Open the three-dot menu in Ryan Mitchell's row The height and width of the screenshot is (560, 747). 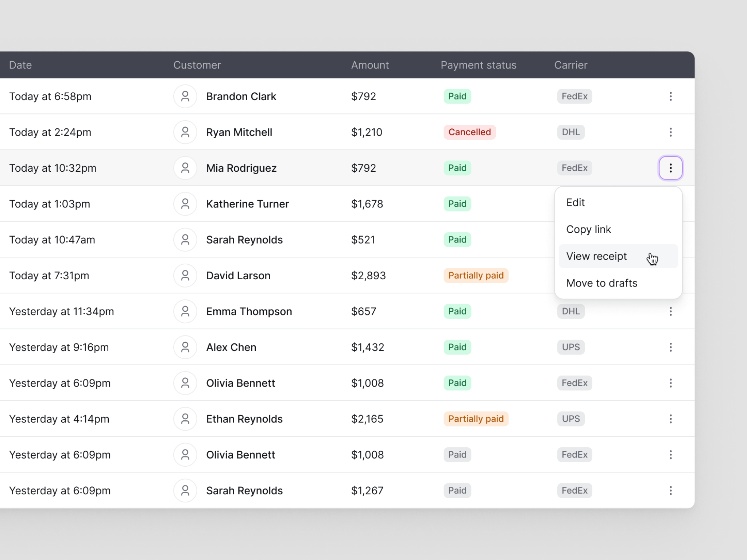(670, 132)
